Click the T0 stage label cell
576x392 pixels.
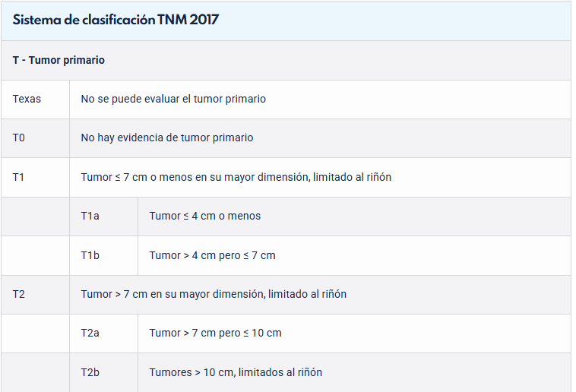[20, 138]
